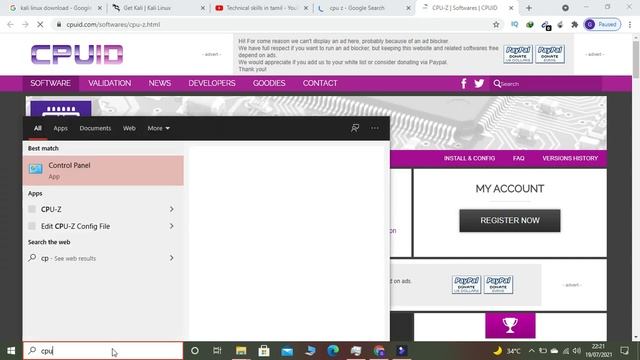
Task: Expand Edit CPU-Z Config File arrow
Action: pyautogui.click(x=171, y=226)
